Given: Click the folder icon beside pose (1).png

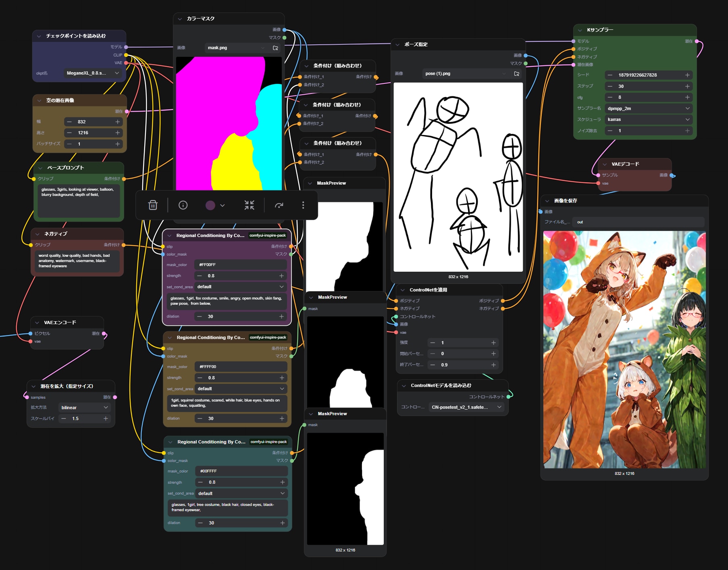Looking at the screenshot, I should (516, 74).
